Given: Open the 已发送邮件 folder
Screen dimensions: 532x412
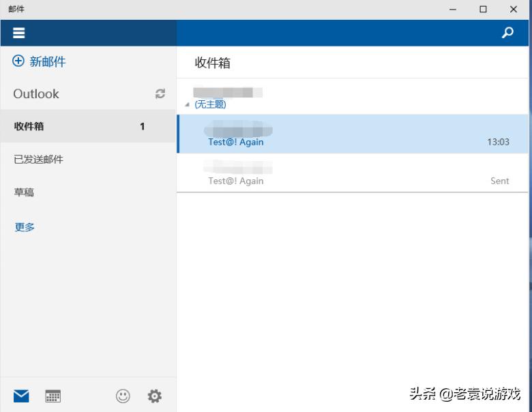Looking at the screenshot, I should tap(88, 159).
